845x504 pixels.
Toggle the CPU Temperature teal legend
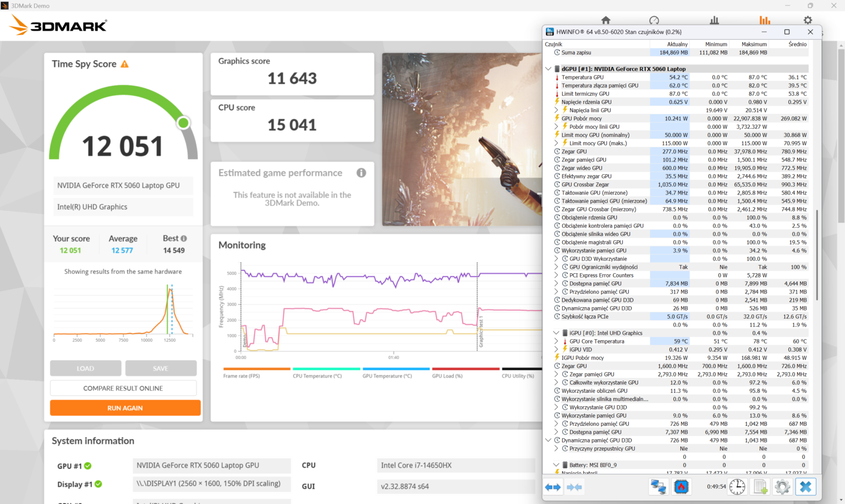326,373
